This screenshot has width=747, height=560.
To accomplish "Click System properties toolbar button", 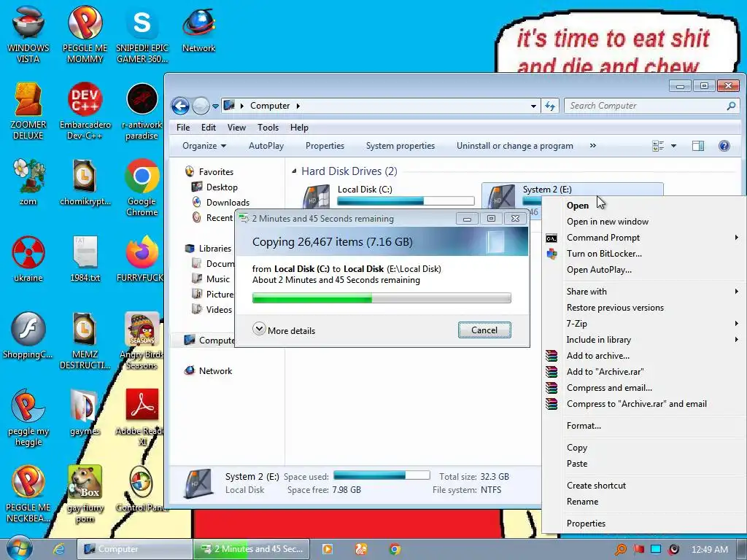I will tap(400, 146).
